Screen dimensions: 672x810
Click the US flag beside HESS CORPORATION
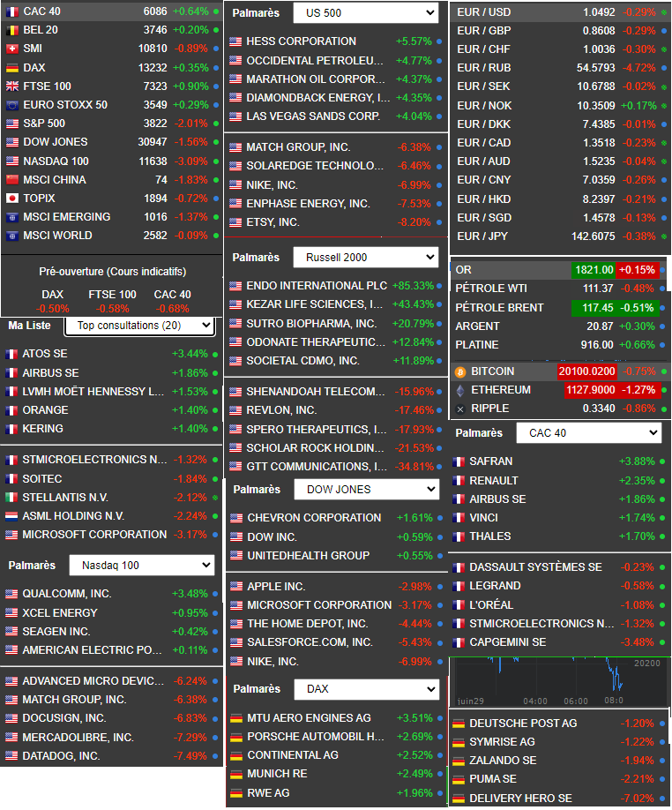click(x=235, y=41)
